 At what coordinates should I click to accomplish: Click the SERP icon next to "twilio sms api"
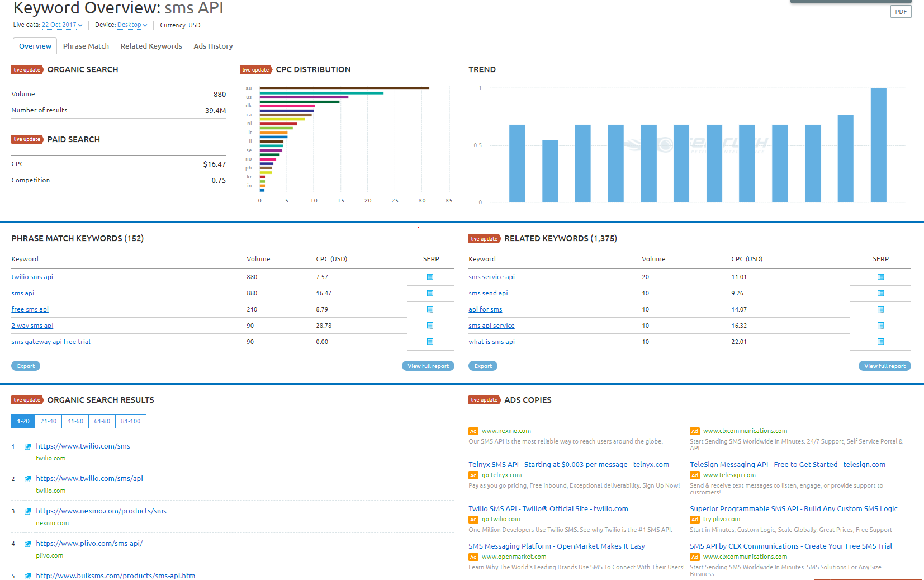click(x=429, y=276)
